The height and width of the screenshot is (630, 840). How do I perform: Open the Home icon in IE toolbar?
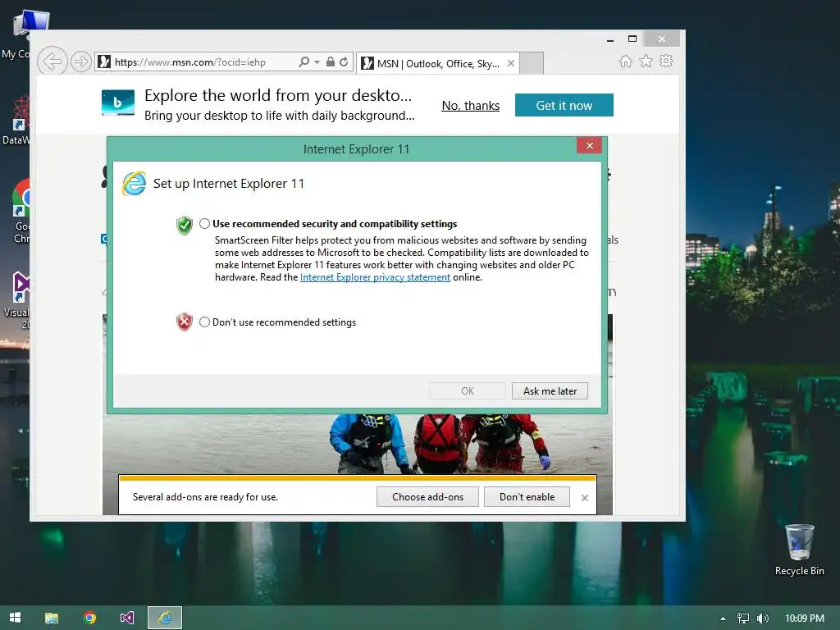[x=626, y=61]
